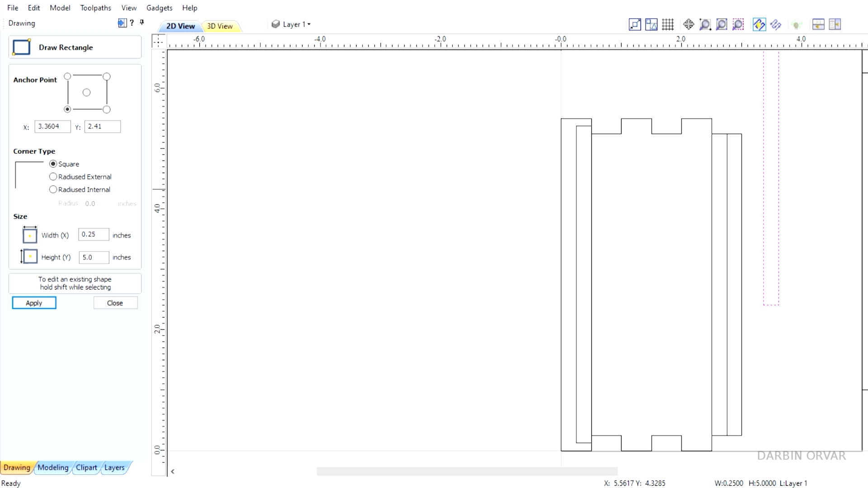Choose Radiused External corner type
Screen dimensions: 868x488
pos(53,177)
